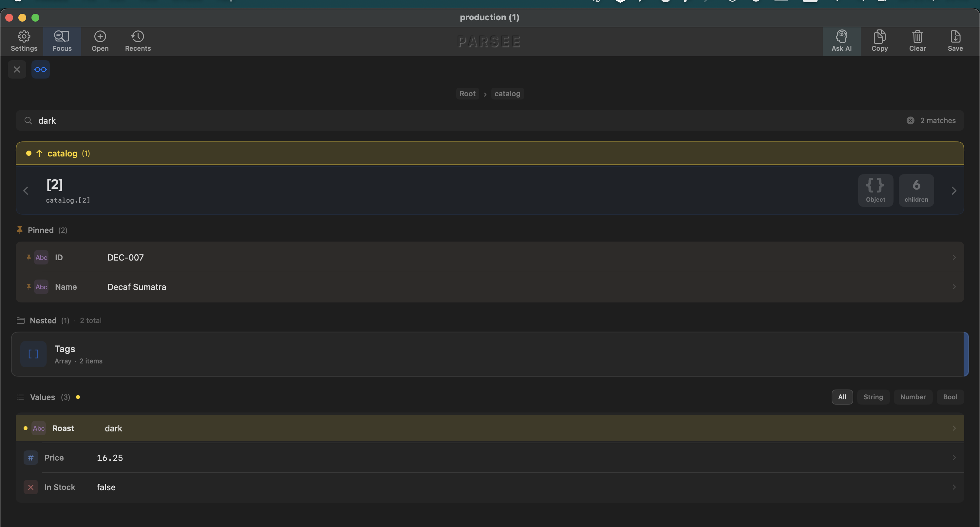
Task: Click the Object type badge
Action: pos(876,190)
